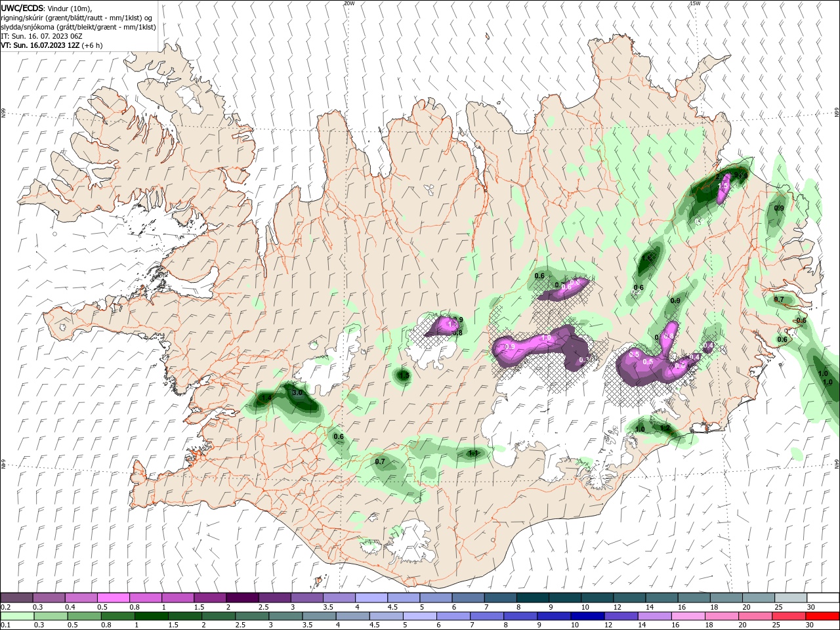Select the snow legend swatch starting at 20

tap(758, 598)
